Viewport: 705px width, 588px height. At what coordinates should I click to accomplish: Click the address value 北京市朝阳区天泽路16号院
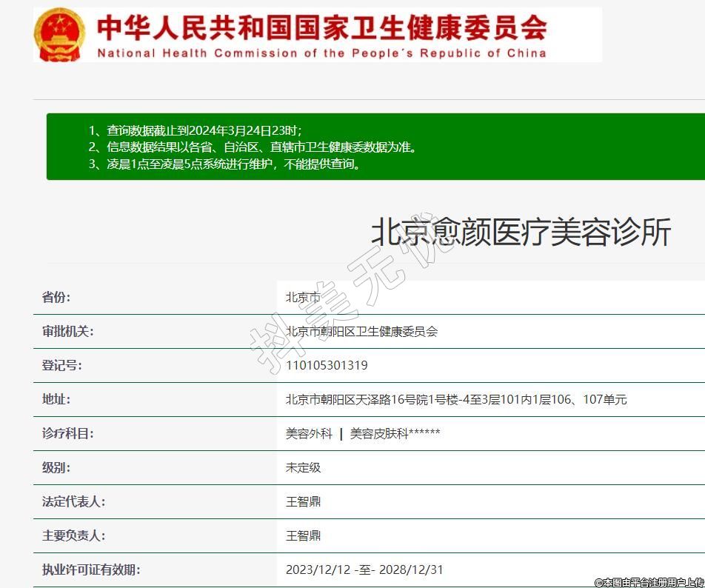[456, 400]
